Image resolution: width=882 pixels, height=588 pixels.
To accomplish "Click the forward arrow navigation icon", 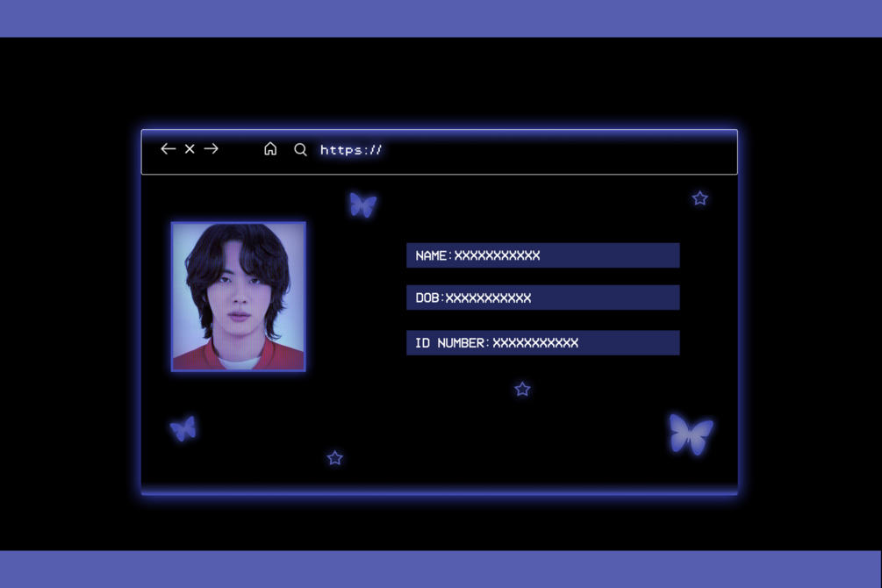I will [x=211, y=149].
